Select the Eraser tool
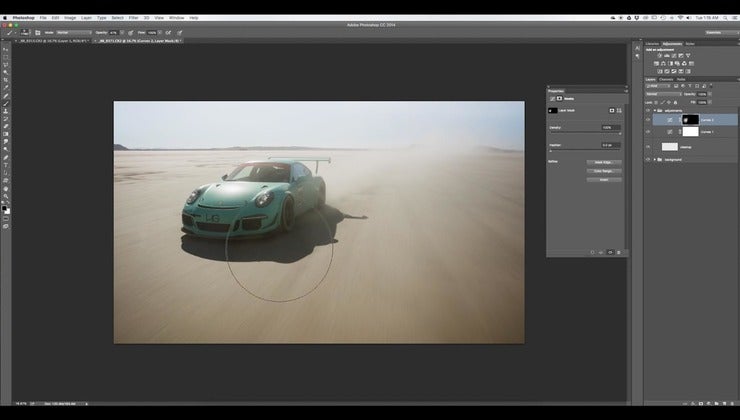Viewport: 740px width, 420px height. point(6,126)
